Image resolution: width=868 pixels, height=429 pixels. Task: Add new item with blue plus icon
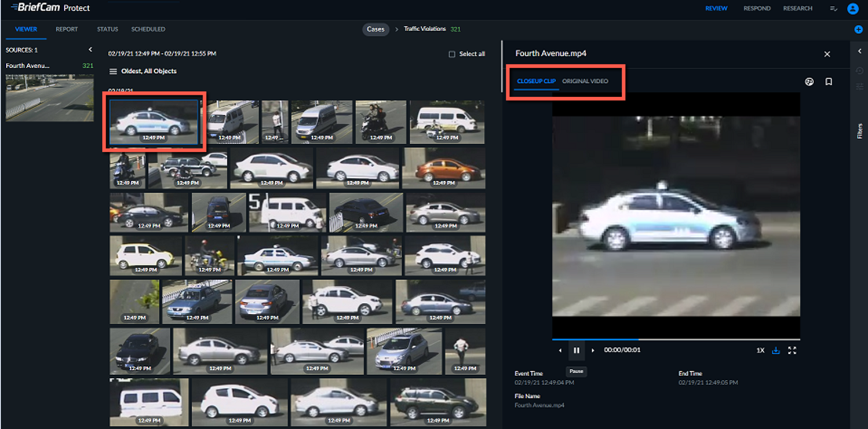tap(859, 30)
